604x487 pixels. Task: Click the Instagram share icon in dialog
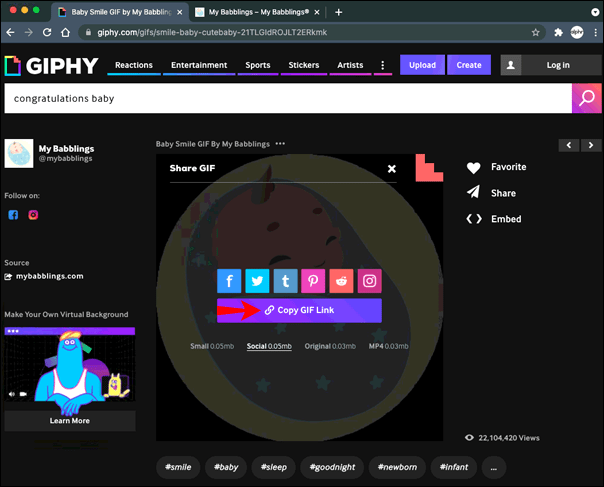click(x=369, y=282)
